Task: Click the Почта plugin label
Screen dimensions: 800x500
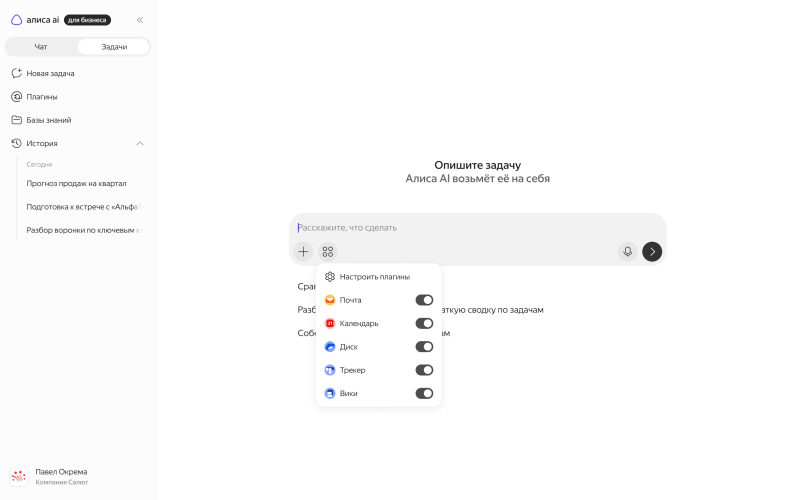Action: click(351, 300)
